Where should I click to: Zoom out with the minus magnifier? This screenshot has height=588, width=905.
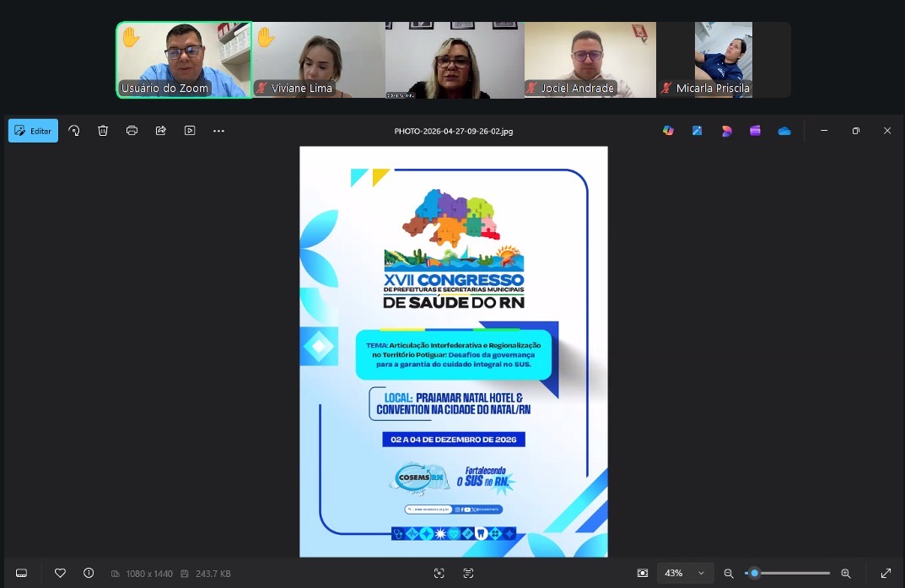(x=729, y=573)
